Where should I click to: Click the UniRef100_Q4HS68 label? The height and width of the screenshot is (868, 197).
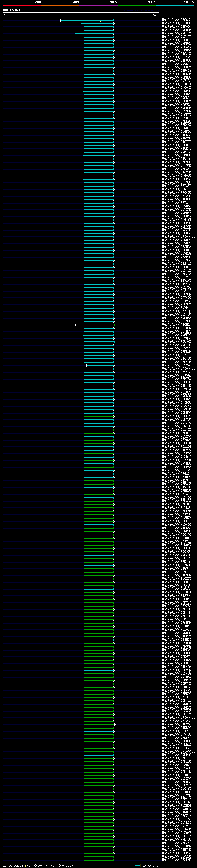(x=177, y=725)
